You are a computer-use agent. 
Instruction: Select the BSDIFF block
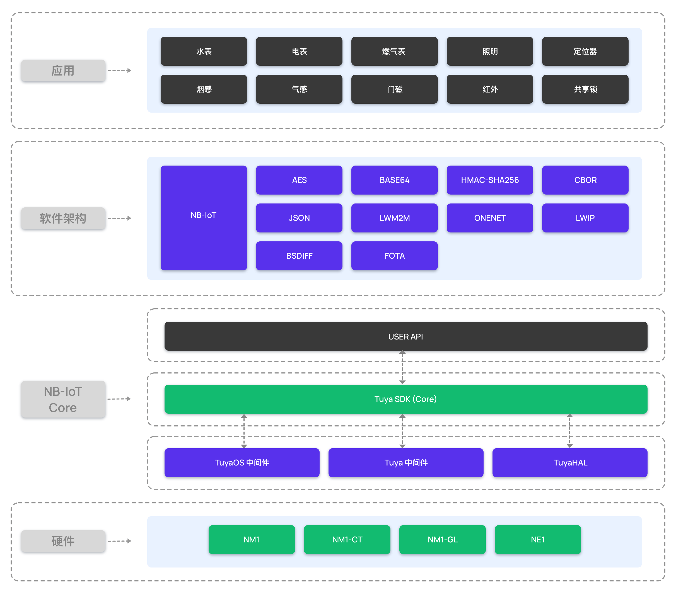[x=299, y=256]
